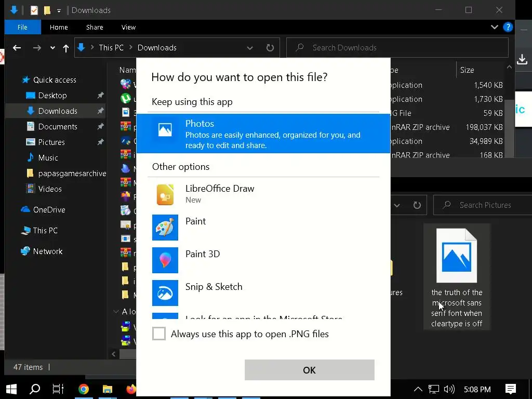The image size is (532, 399).
Task: Open the File ribbon tab
Action: click(22, 27)
